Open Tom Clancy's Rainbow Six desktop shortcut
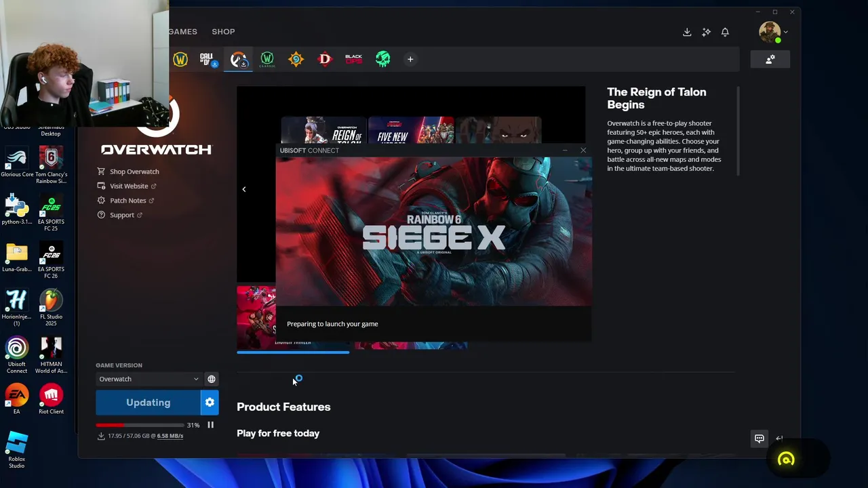 (51, 165)
